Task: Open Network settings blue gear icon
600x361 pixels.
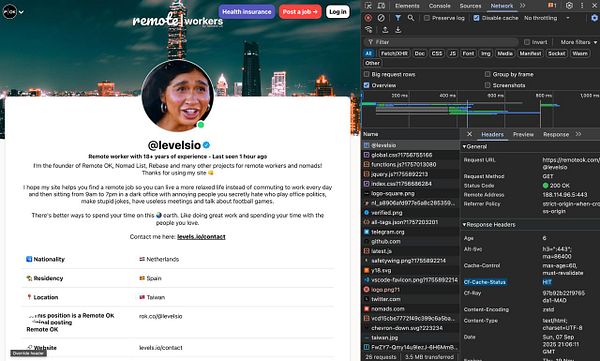Action: coord(594,18)
